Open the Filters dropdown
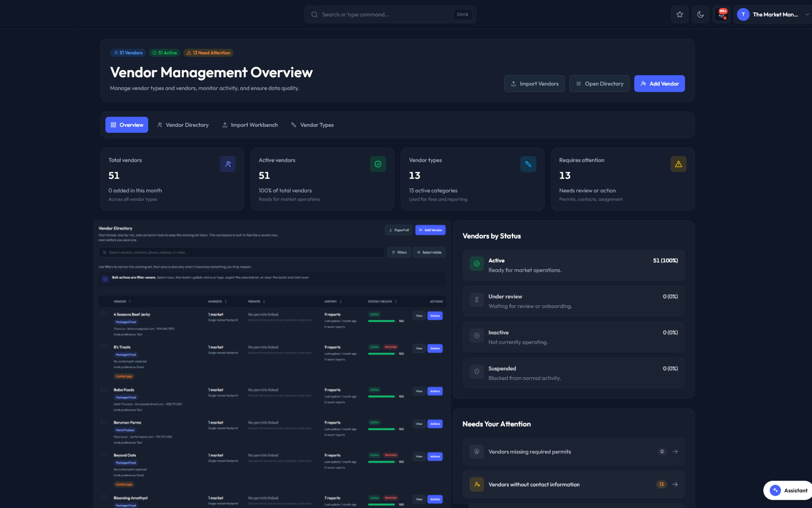Screen dimensions: 812x508 click(399, 252)
